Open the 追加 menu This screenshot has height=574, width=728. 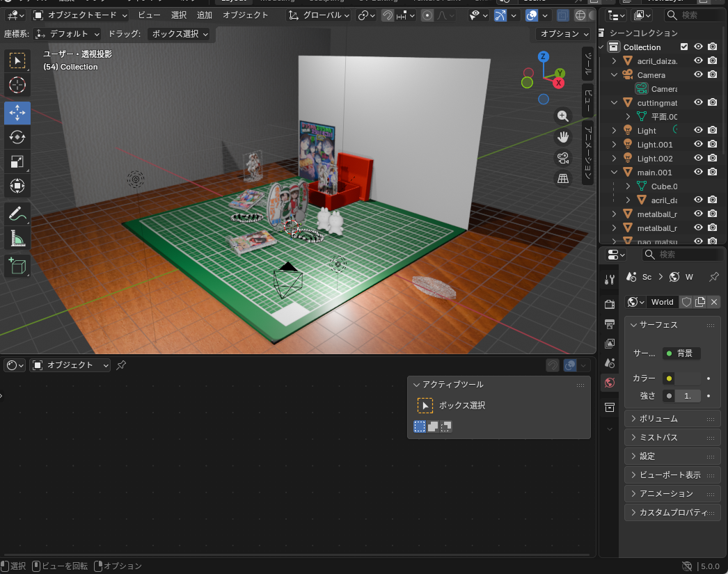(205, 15)
